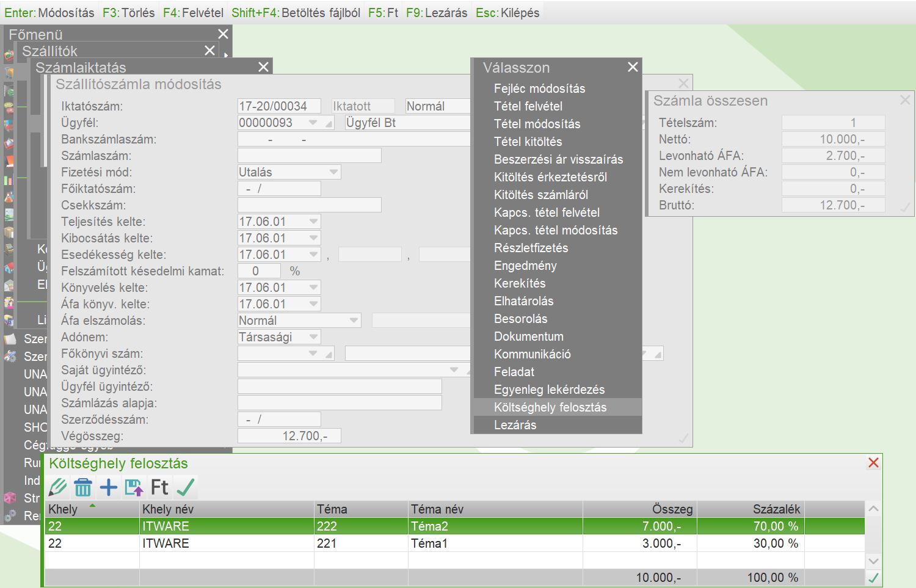Click the "3.000,-" amount cell

(x=640, y=543)
